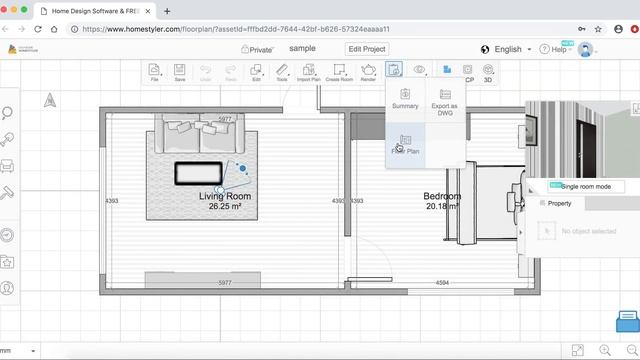Click the URL address bar
The width and height of the screenshot is (640, 360).
tap(318, 29)
